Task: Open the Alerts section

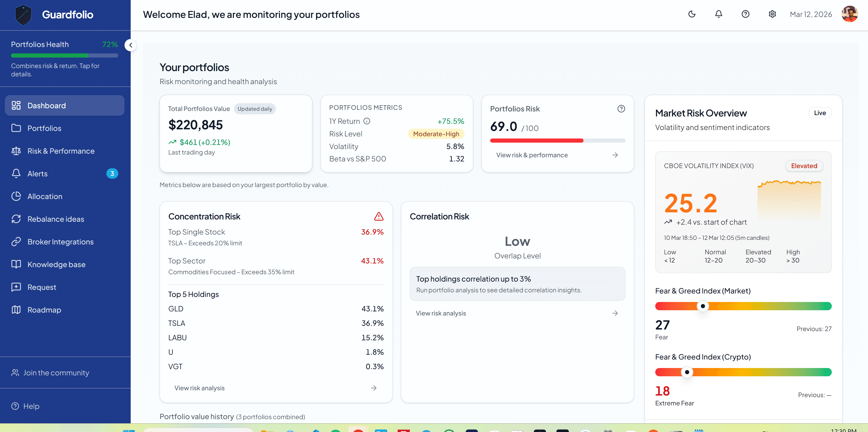Action: click(x=65, y=174)
